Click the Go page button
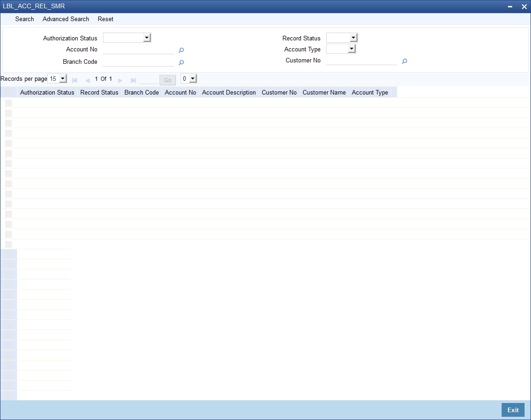Image resolution: width=531 pixels, height=420 pixels. [x=168, y=80]
